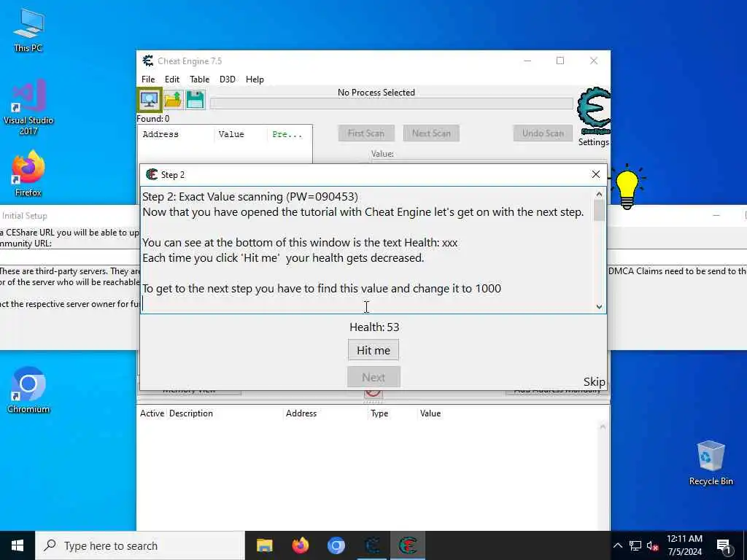This screenshot has width=747, height=560.
Task: Click the Health: 53 label
Action: tap(374, 327)
